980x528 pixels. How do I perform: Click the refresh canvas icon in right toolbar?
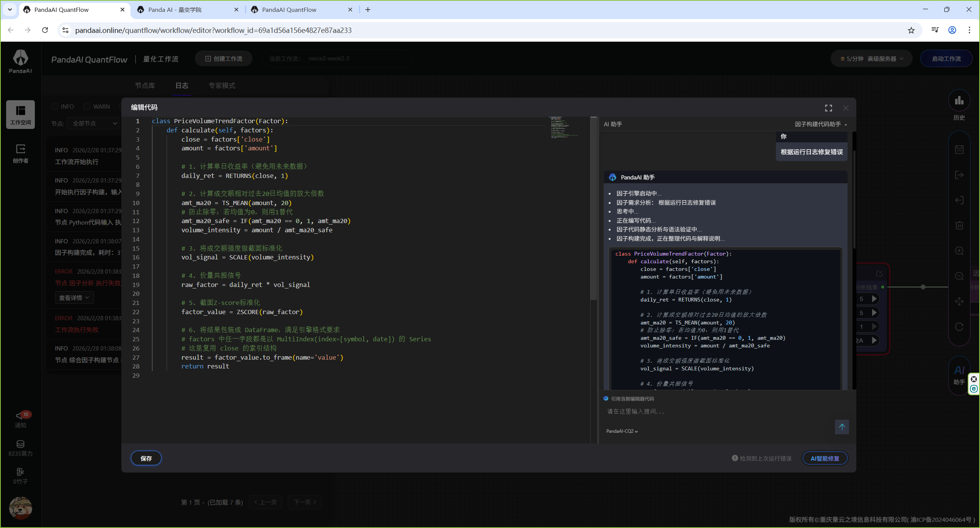(x=959, y=327)
